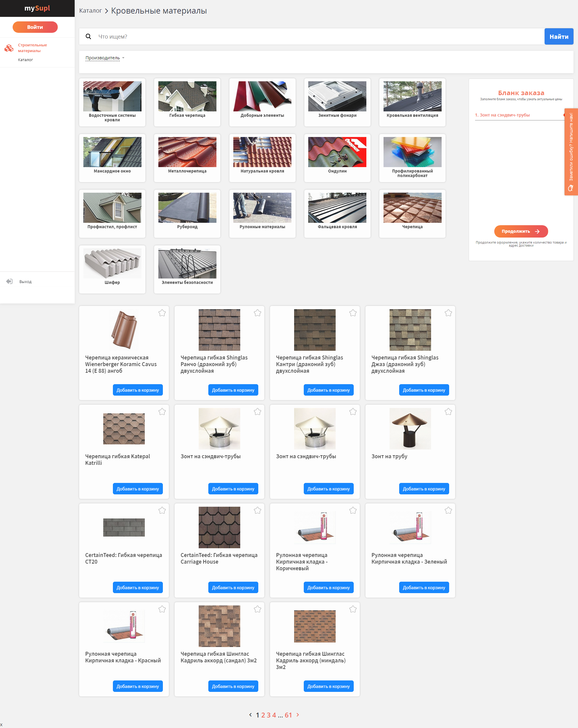
Task: Click the mySupl logo
Action: (x=37, y=8)
